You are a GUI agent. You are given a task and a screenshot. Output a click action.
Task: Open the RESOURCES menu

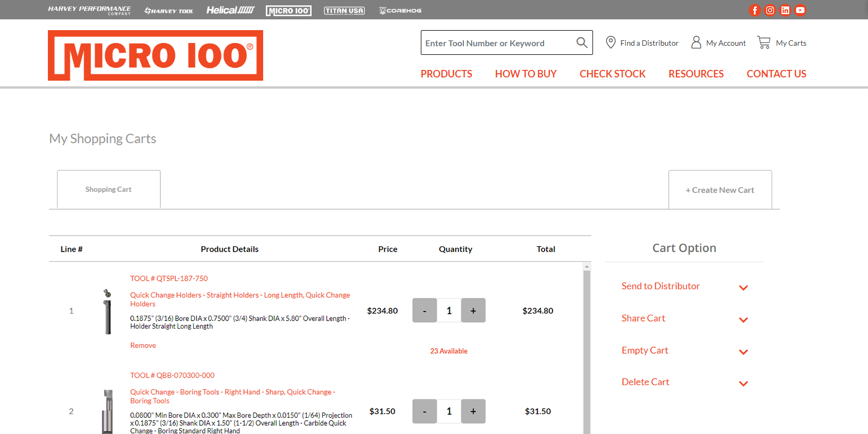click(x=696, y=74)
